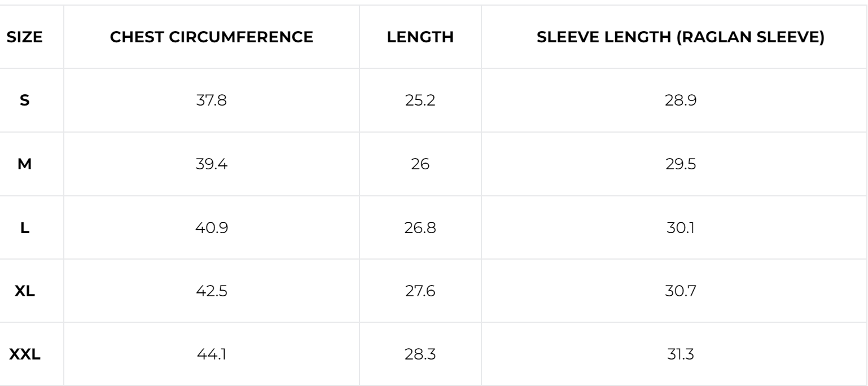Select the XXL size row label
Screen dimensions: 868x386
pos(25,356)
